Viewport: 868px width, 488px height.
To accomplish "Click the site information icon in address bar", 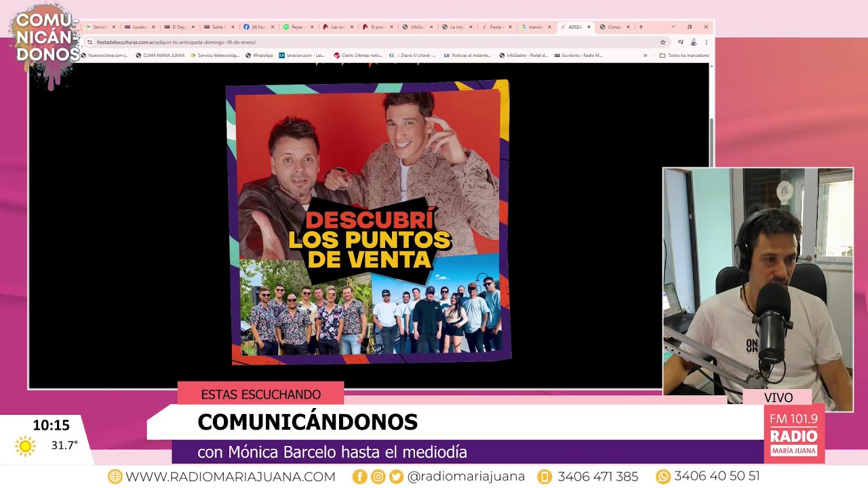I will (90, 42).
